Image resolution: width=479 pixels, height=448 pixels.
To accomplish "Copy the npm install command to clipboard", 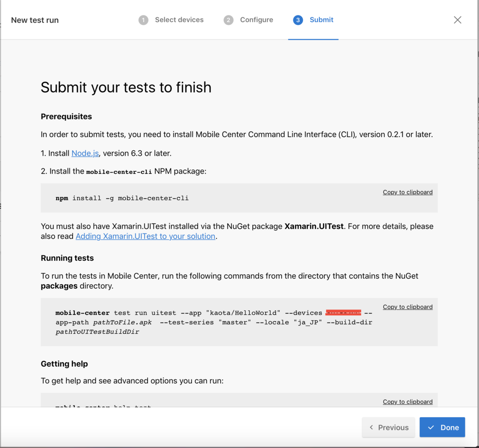I will tap(407, 192).
